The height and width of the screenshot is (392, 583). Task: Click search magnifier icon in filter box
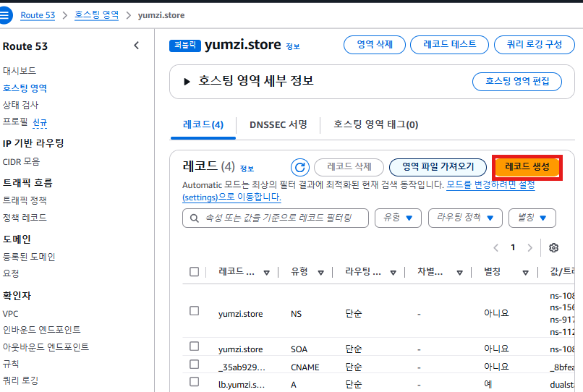(x=194, y=218)
